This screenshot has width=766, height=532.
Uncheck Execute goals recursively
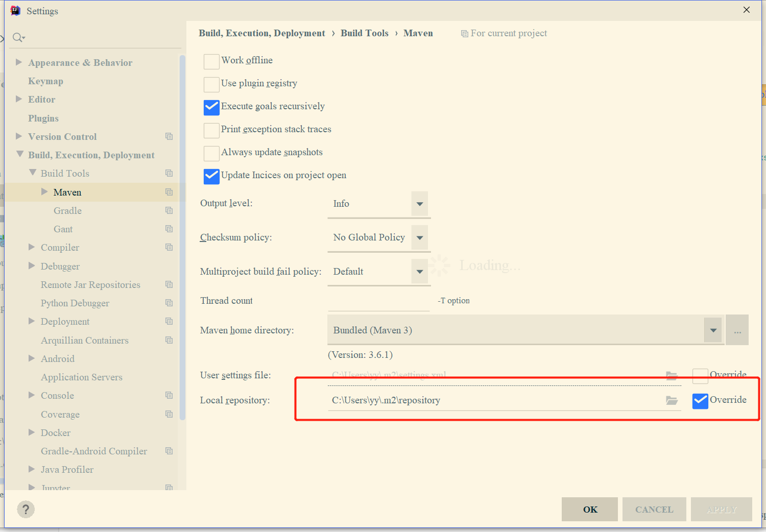[211, 107]
